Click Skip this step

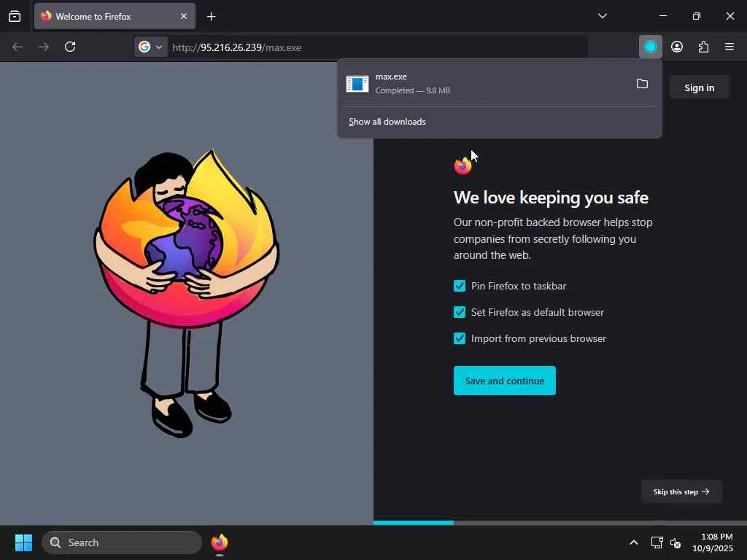(681, 491)
